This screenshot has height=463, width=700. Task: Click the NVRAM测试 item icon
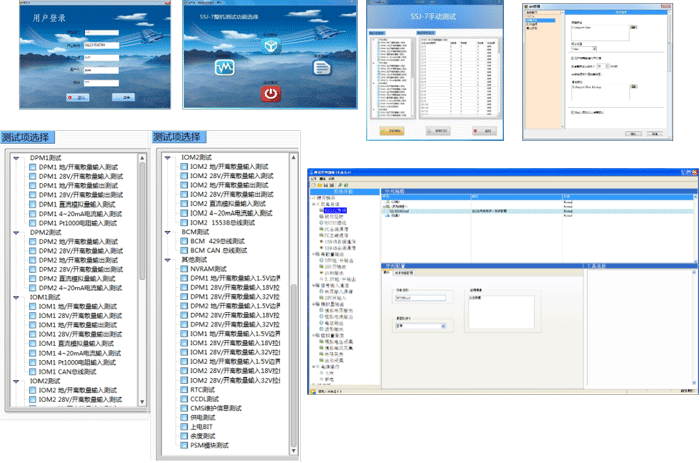184,267
